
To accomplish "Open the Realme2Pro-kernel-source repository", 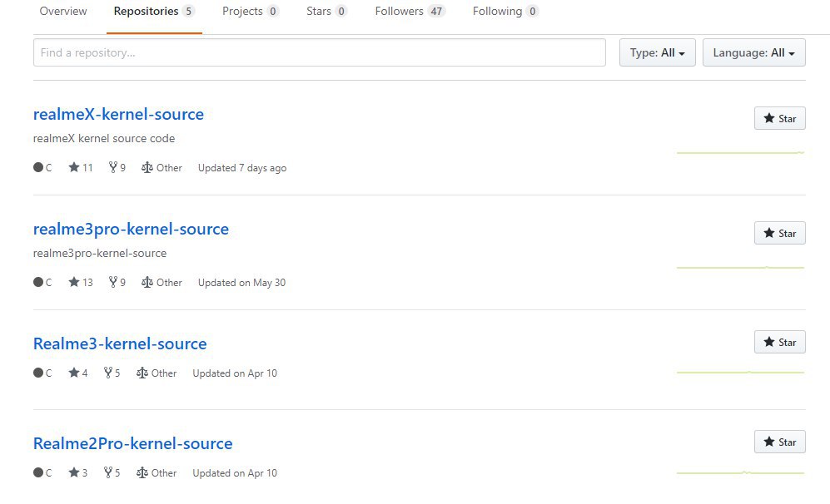I will (132, 444).
